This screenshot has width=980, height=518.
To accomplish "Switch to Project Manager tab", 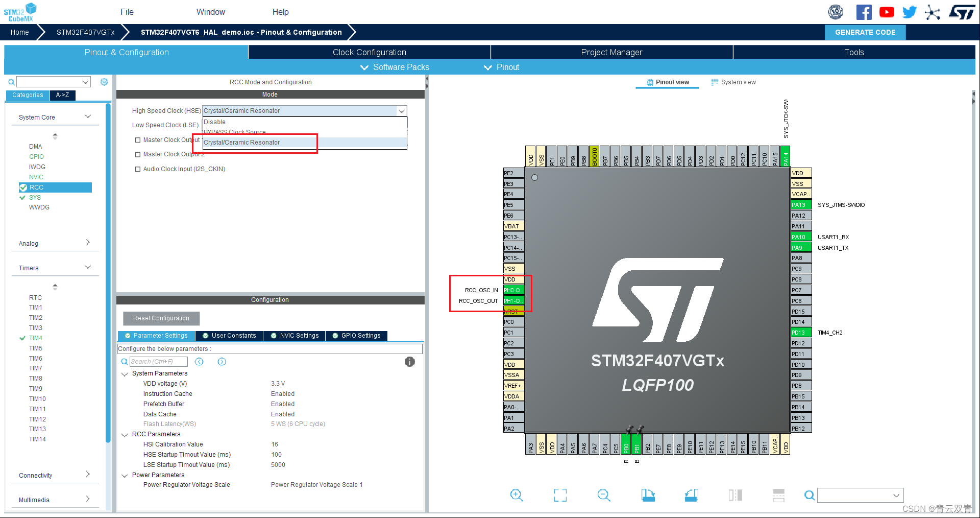I will [611, 52].
